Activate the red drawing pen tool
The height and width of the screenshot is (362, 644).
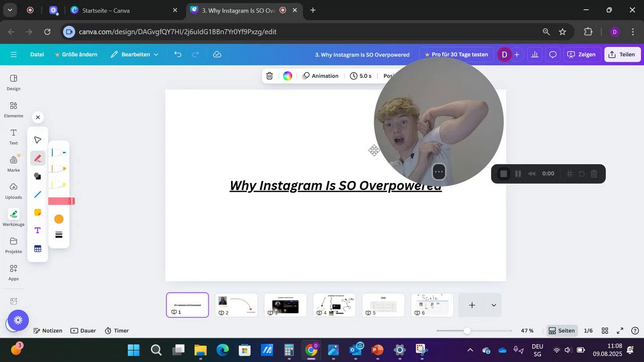38,158
